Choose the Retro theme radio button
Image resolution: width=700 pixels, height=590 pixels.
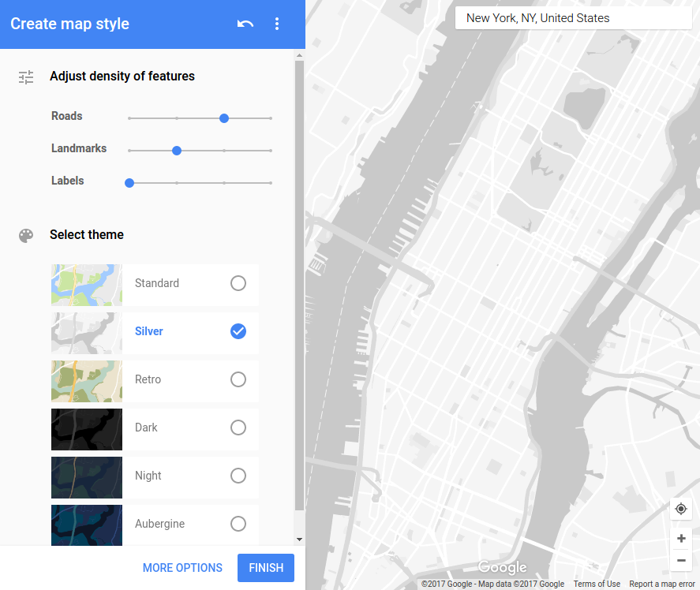point(238,379)
